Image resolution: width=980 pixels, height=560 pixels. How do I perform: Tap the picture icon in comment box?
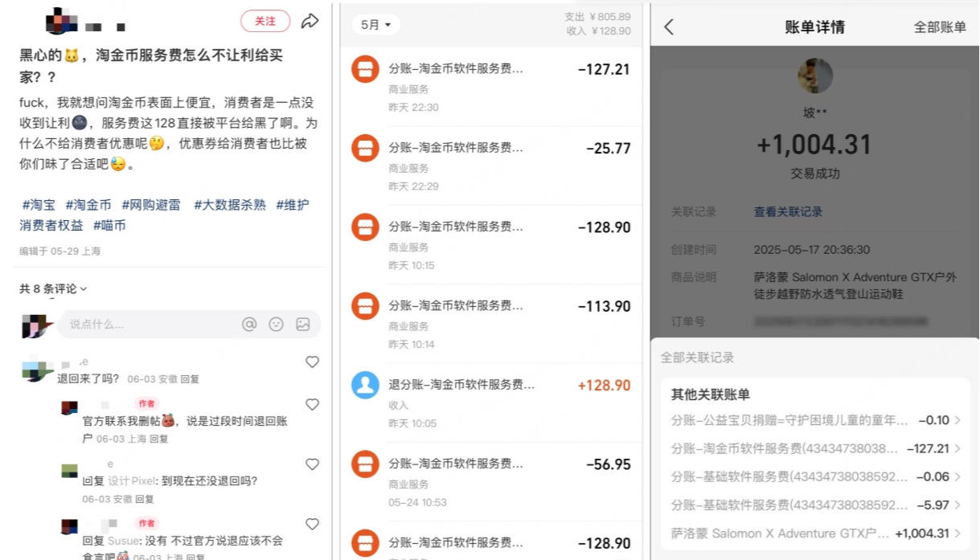point(303,325)
